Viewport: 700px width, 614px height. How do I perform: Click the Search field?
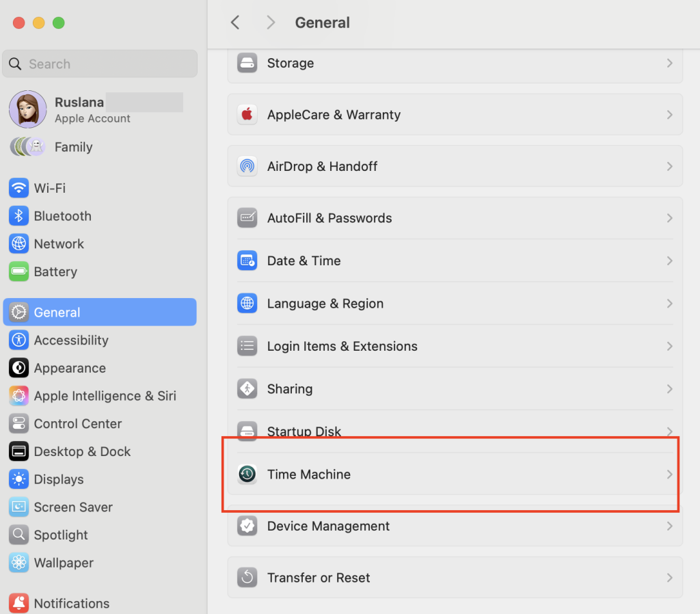(100, 64)
